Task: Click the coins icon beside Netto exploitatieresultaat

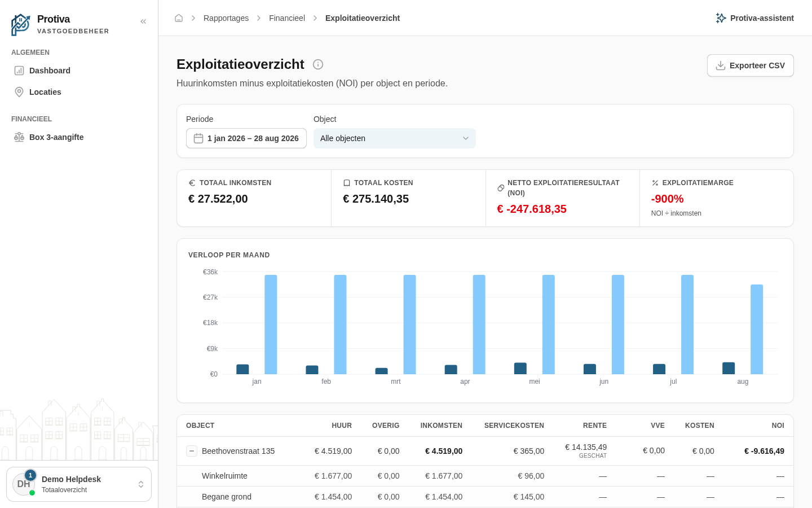Action: [501, 188]
